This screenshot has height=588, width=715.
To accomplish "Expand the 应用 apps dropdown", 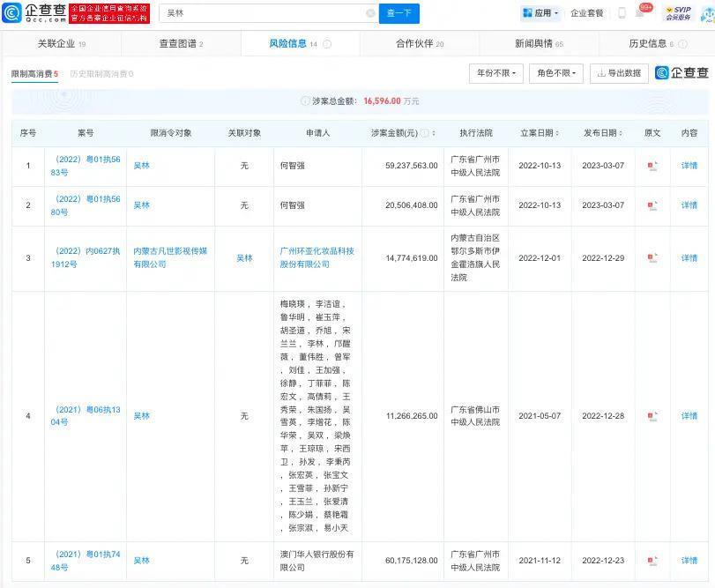I will point(541,12).
